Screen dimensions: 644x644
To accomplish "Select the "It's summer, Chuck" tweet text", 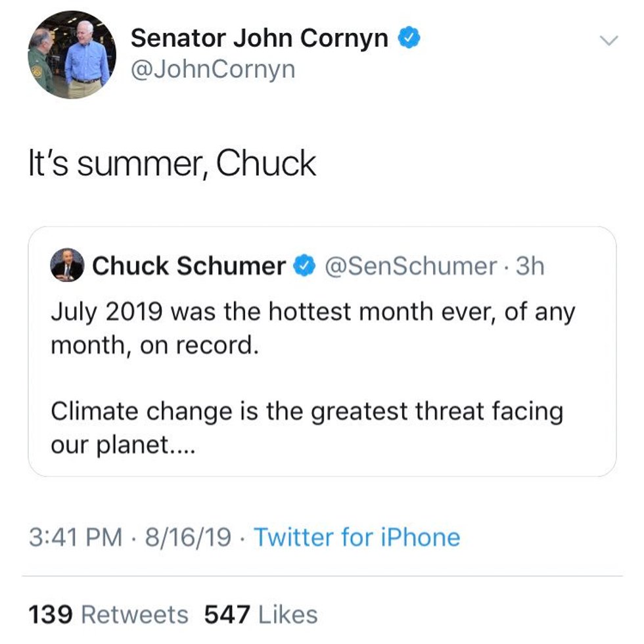I will click(x=172, y=163).
